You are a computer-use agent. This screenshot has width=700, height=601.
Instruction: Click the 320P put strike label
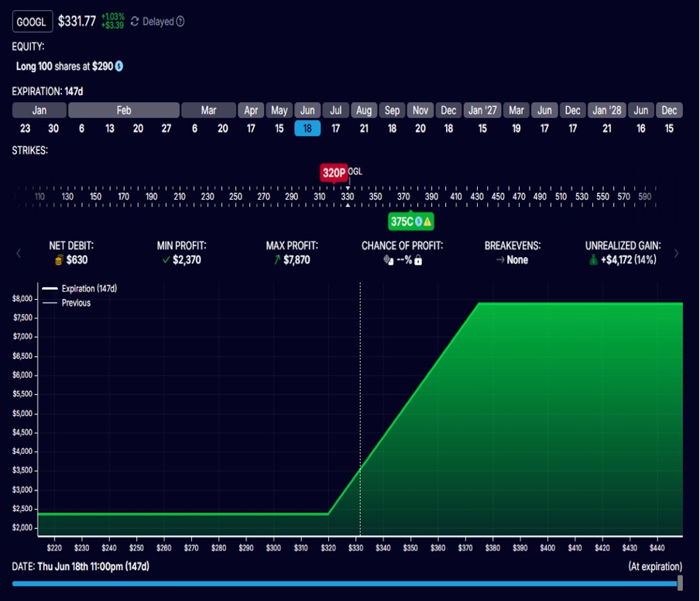pos(334,173)
